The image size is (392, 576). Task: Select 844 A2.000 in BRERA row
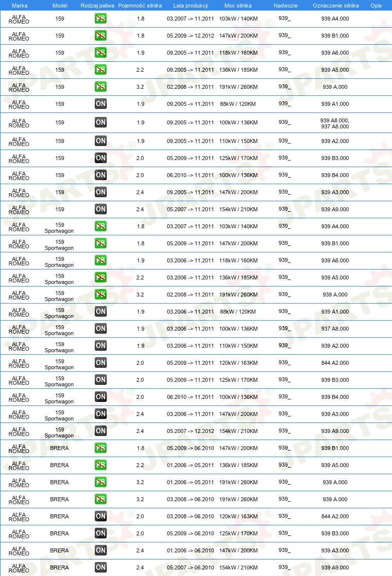(335, 516)
